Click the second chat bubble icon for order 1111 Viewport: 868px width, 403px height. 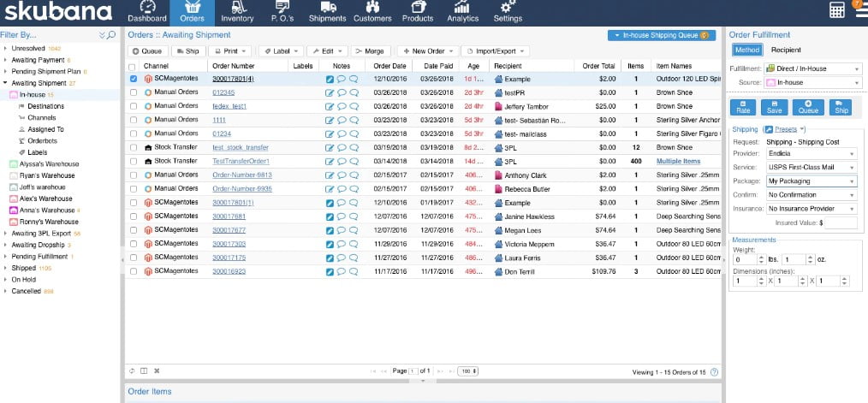coord(354,120)
